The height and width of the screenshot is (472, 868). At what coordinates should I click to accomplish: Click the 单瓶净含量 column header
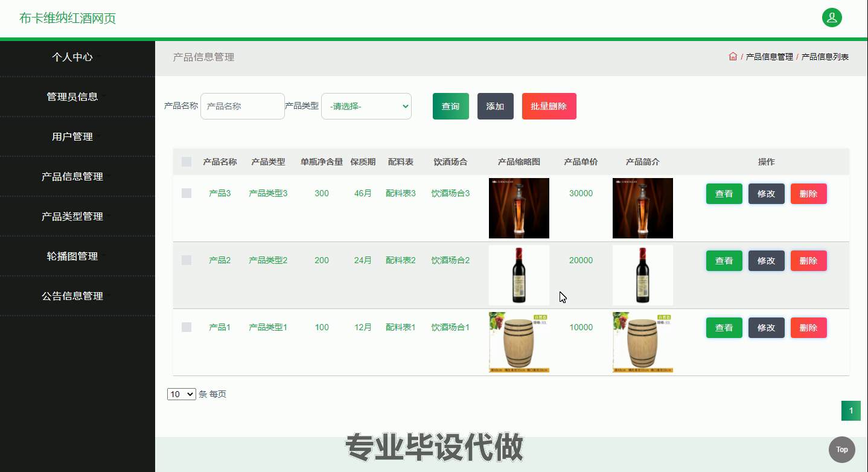322,162
